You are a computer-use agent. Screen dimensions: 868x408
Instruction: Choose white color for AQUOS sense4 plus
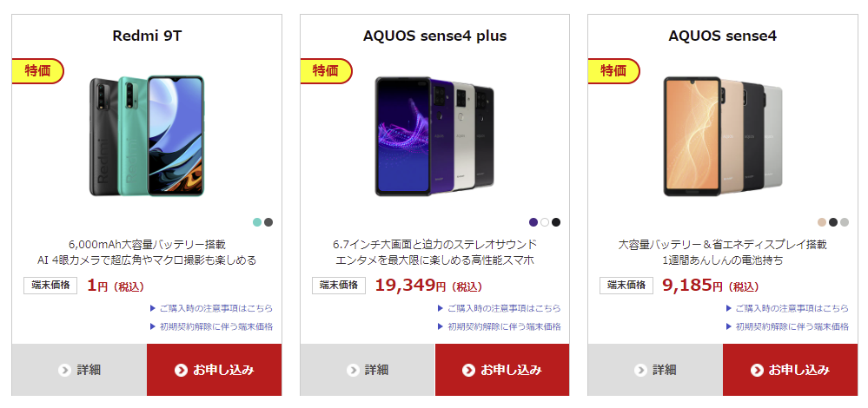pos(545,222)
